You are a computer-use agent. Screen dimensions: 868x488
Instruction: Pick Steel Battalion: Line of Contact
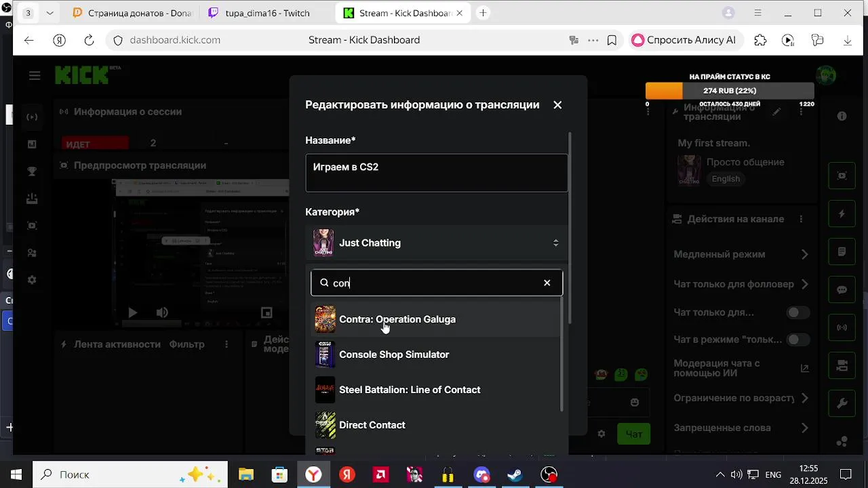437,390
